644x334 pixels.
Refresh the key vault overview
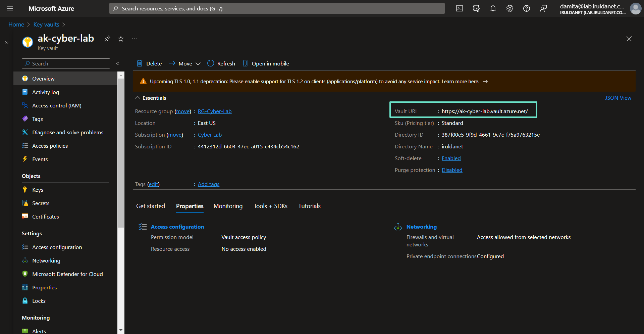click(x=221, y=63)
